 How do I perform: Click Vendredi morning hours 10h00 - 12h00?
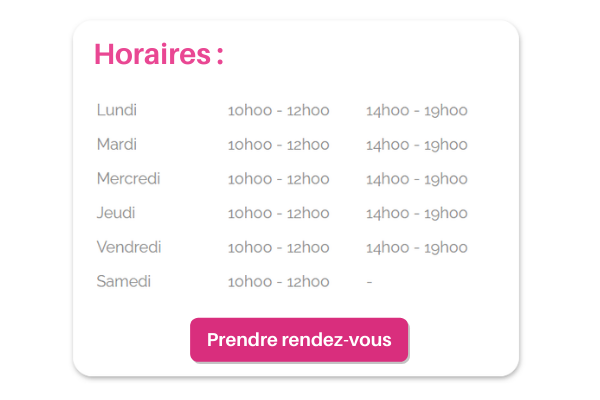tap(278, 247)
